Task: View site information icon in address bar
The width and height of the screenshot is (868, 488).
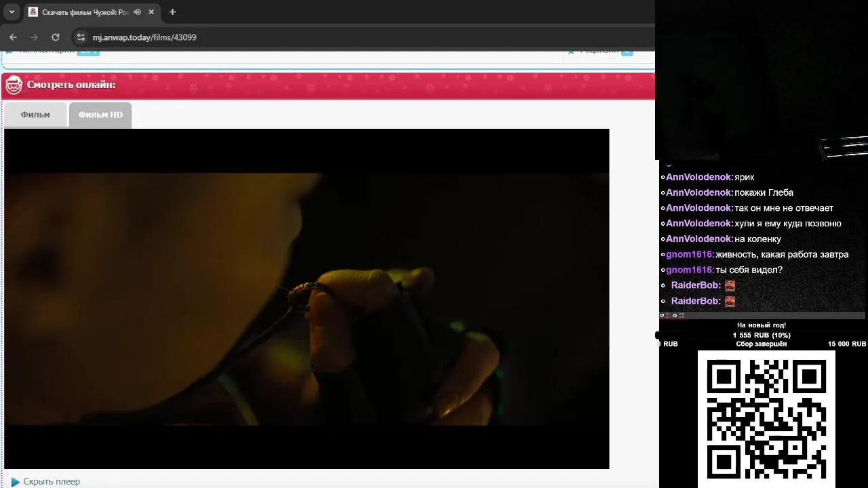Action: point(81,37)
